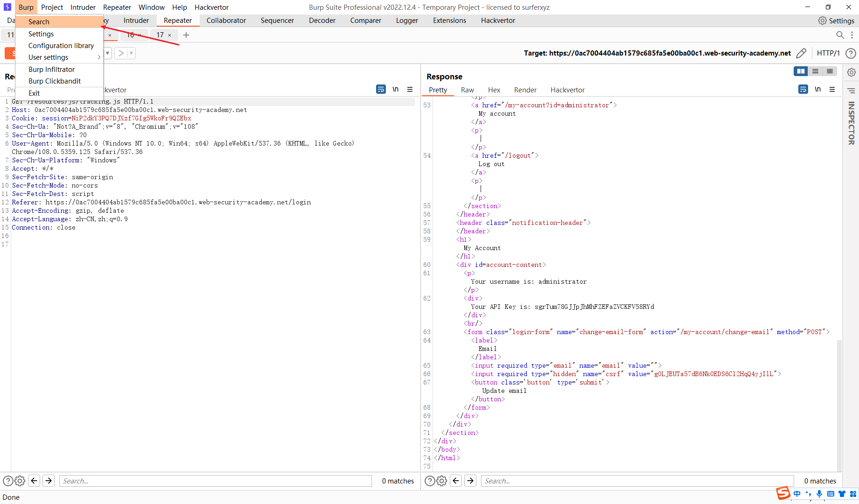Open Response viewer hamburger options menu
859x504 pixels.
tap(832, 89)
